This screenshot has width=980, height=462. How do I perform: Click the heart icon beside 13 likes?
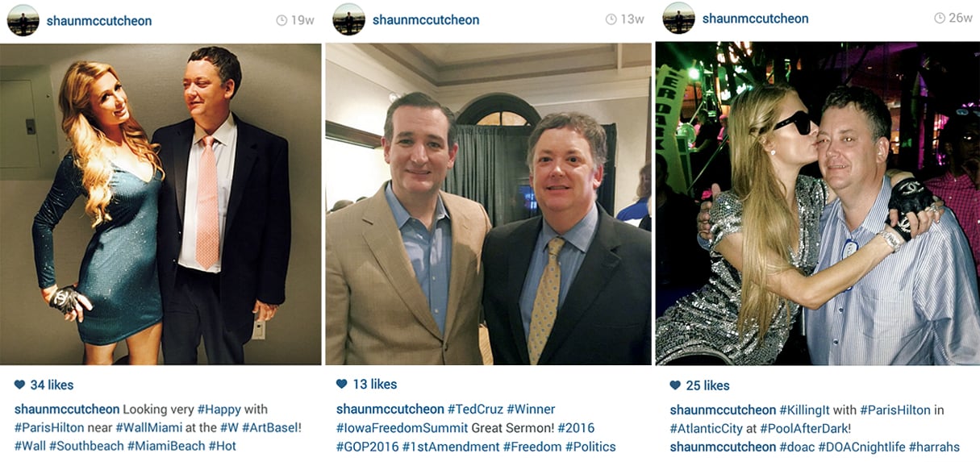click(342, 384)
